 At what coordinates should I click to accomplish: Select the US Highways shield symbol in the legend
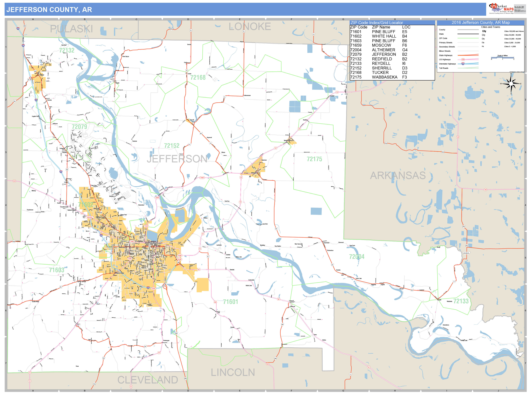[463, 60]
